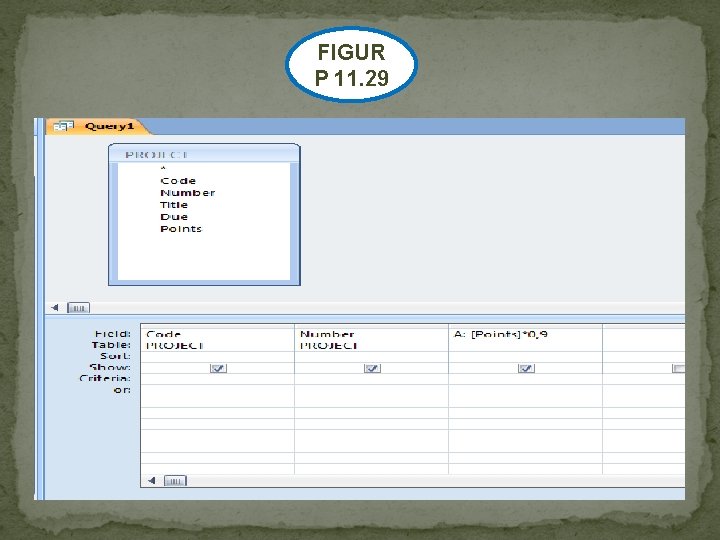Click the empty Field cell in fourth column
Screen dimensions: 720x540
pyautogui.click(x=644, y=334)
